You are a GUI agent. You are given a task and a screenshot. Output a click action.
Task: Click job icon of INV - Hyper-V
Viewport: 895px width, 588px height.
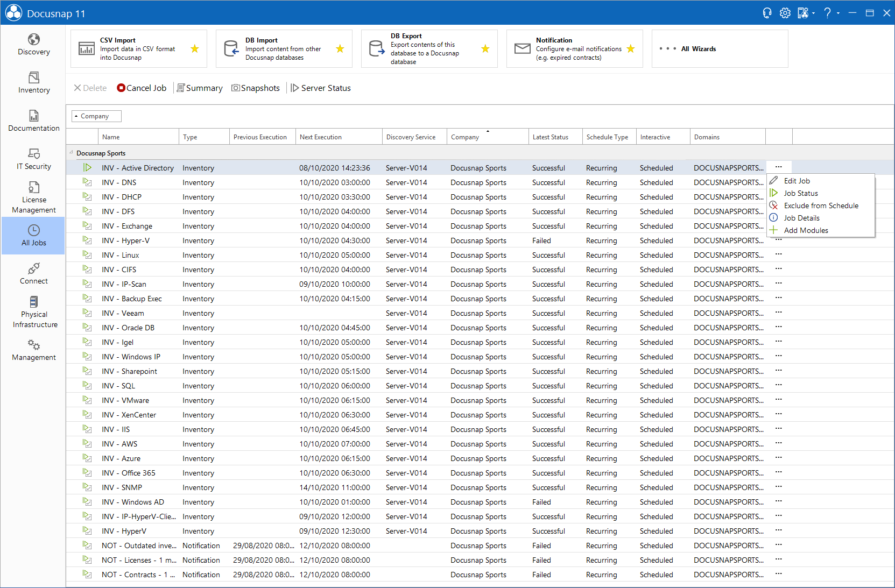click(x=87, y=240)
